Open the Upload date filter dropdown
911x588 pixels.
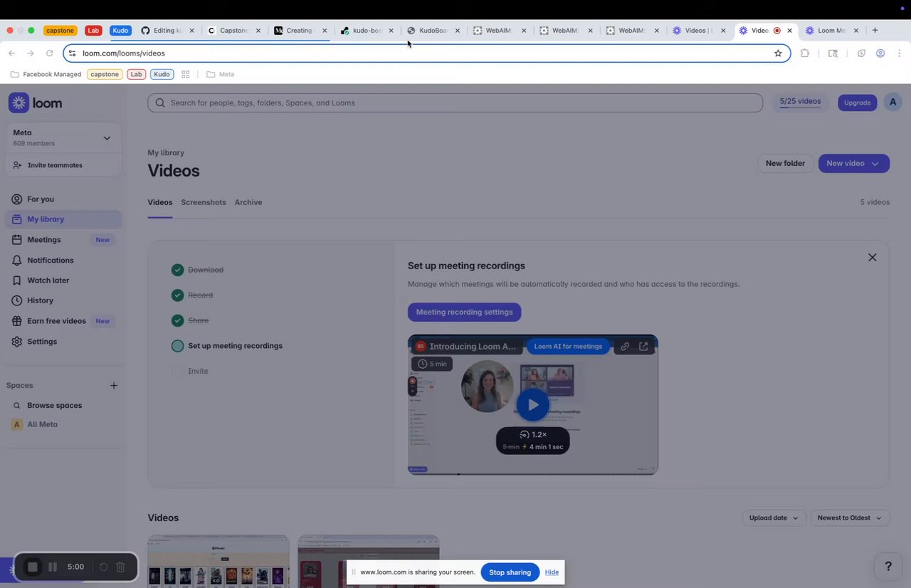click(774, 518)
